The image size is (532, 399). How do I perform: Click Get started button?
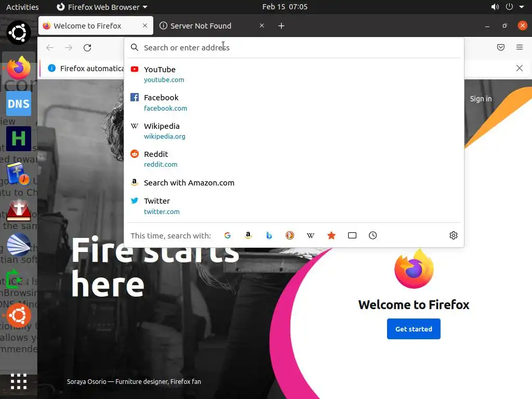[x=414, y=329]
